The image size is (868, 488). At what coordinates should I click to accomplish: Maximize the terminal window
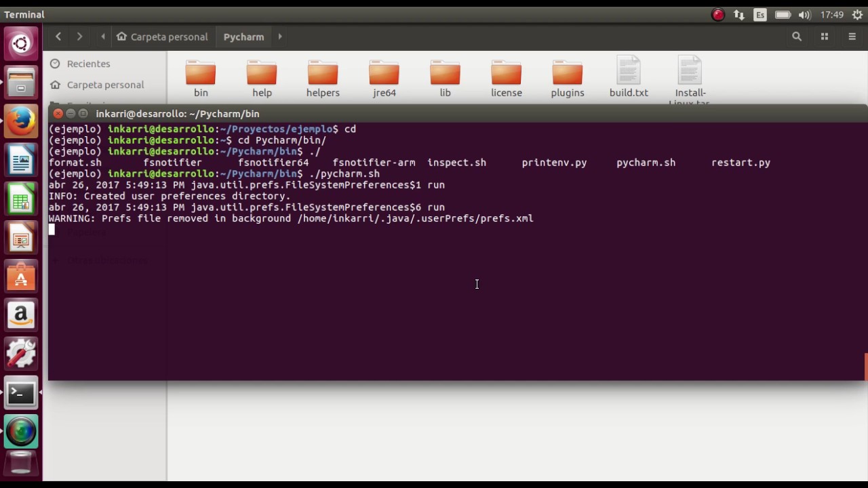point(83,114)
